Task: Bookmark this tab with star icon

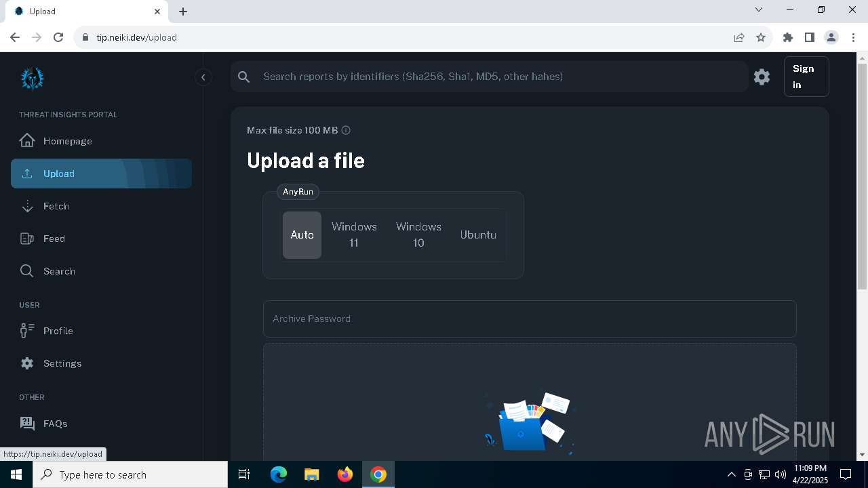Action: (x=761, y=37)
